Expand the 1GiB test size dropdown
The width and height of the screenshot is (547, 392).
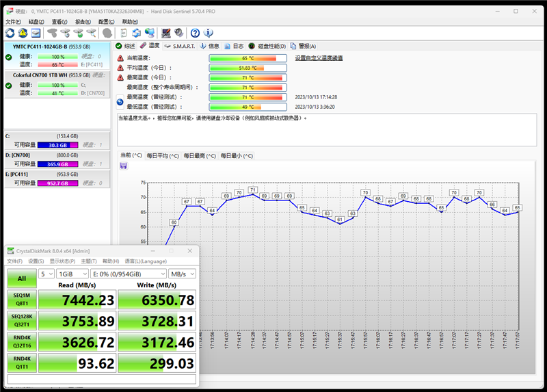[x=72, y=274]
